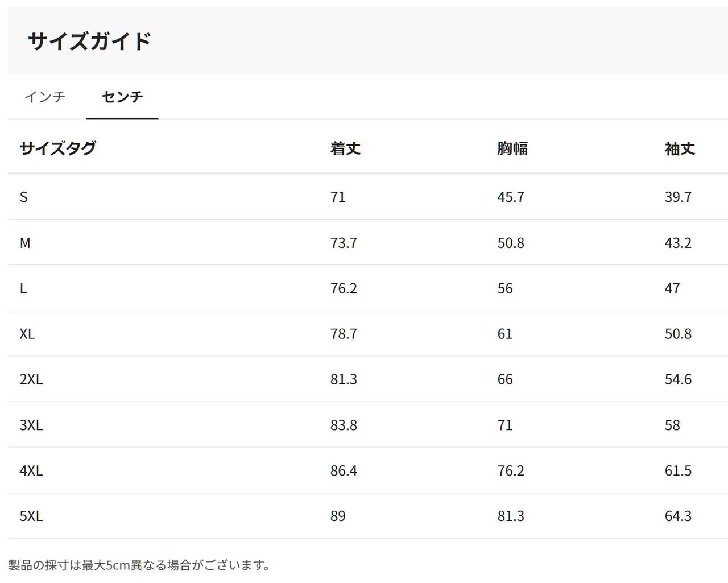This screenshot has width=728, height=583.
Task: Select the センチ tab
Action: point(122,97)
